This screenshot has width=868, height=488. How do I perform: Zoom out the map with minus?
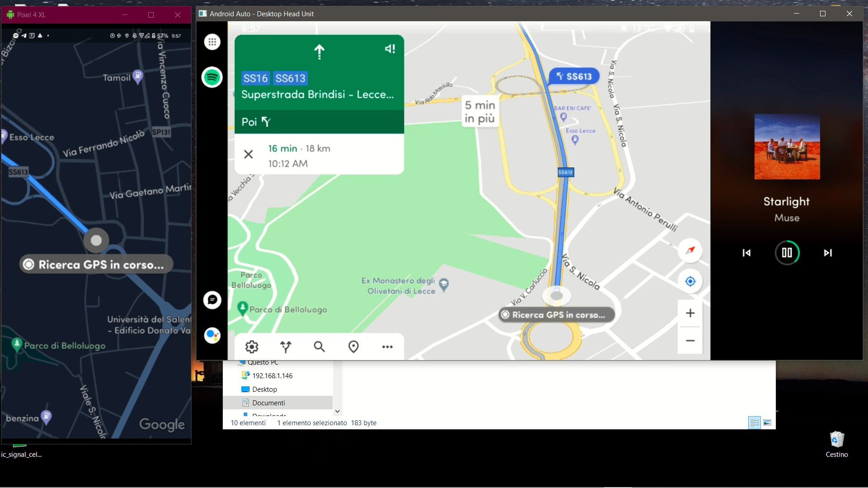point(690,341)
